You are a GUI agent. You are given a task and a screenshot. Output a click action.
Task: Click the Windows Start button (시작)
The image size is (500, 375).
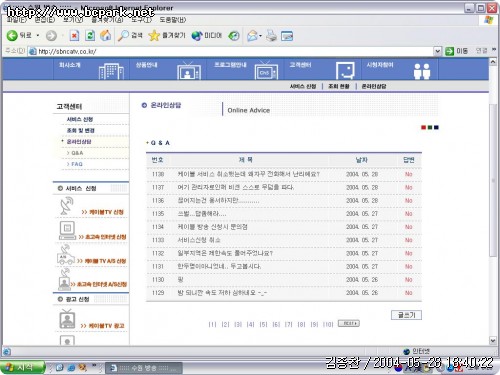tap(22, 368)
